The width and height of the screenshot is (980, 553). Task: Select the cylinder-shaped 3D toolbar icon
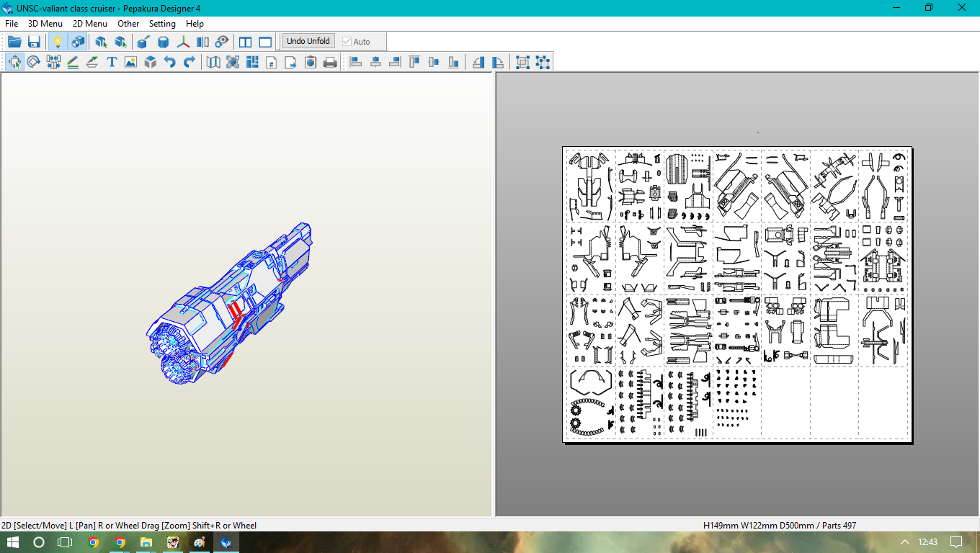click(x=164, y=41)
